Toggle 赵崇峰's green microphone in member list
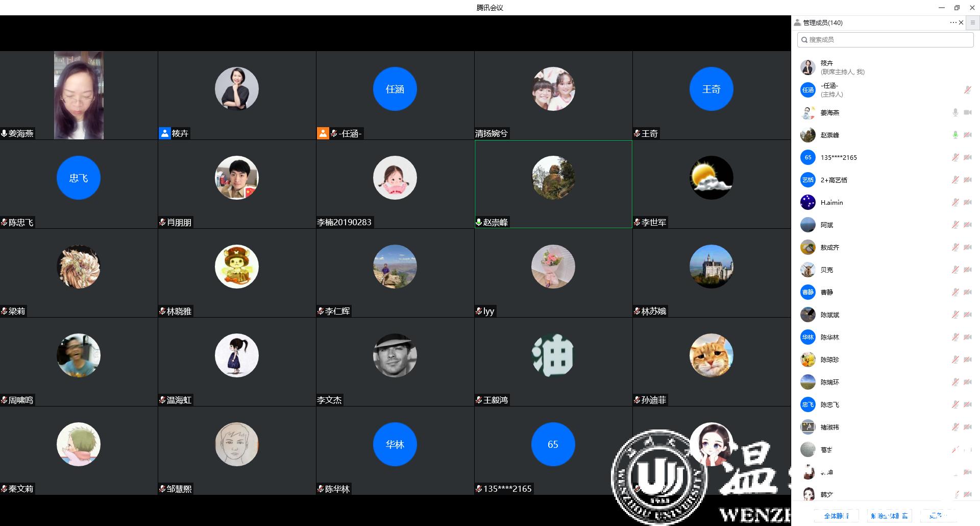The height and width of the screenshot is (526, 980). (x=955, y=135)
